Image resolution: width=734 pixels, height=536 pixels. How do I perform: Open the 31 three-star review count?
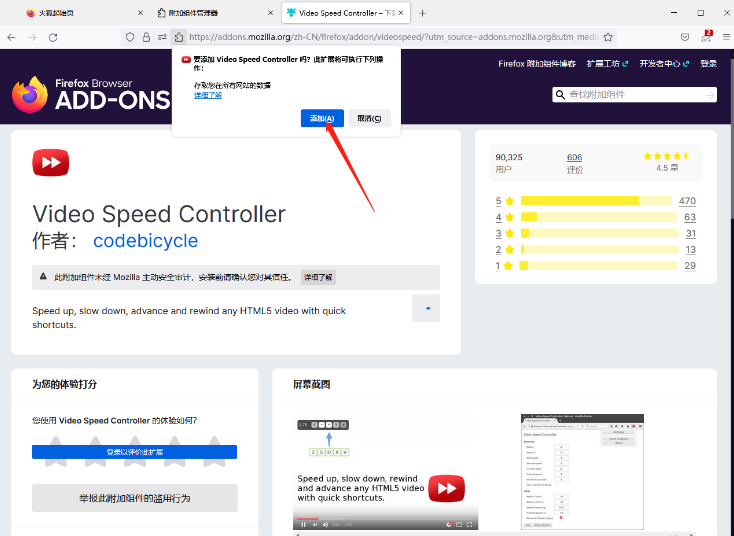[x=691, y=233]
